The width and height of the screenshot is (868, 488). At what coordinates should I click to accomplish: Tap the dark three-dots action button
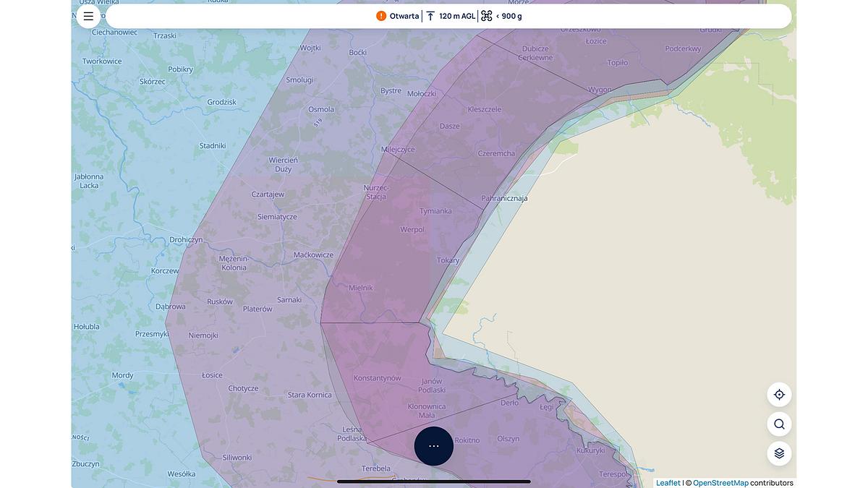point(434,446)
